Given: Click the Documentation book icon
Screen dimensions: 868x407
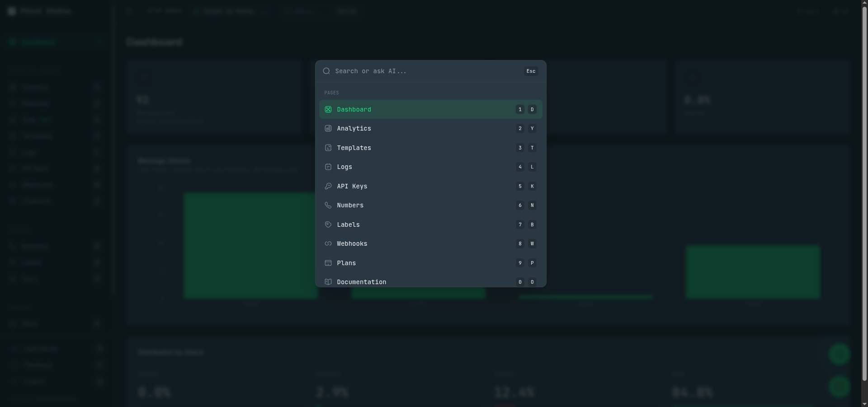Looking at the screenshot, I should tap(328, 282).
